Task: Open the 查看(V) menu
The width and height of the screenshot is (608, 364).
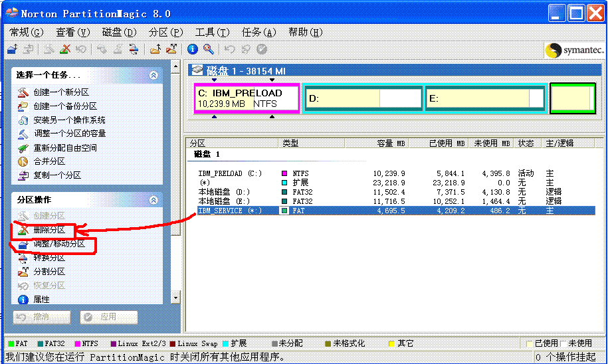Action: coord(73,32)
